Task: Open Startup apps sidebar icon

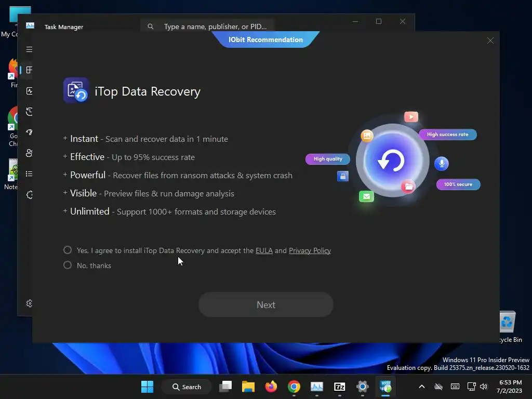Action: tap(29, 132)
